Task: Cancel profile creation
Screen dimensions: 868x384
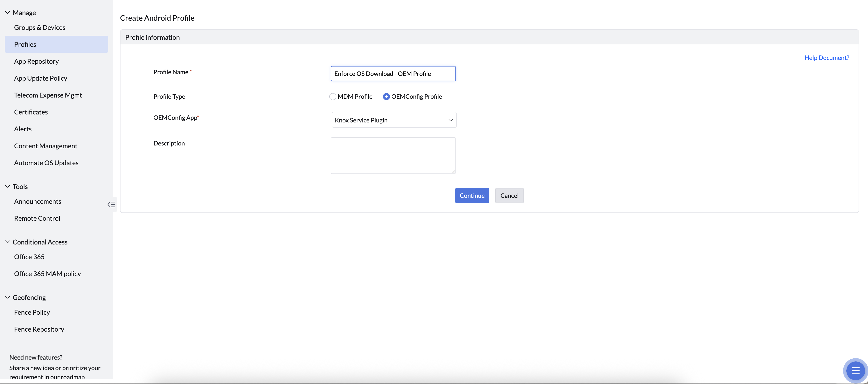Action: point(509,196)
